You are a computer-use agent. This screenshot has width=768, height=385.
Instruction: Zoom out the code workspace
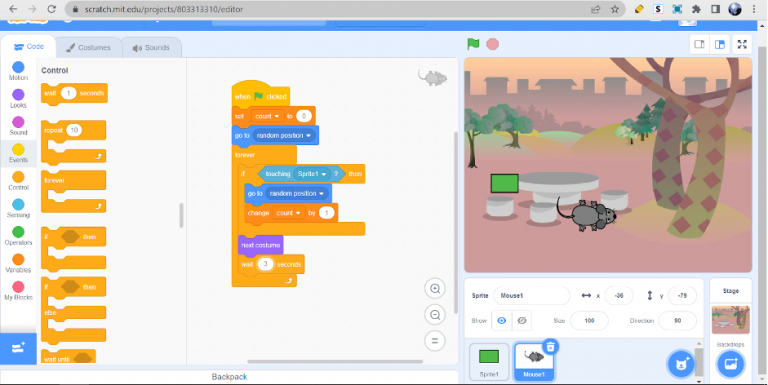(x=435, y=314)
